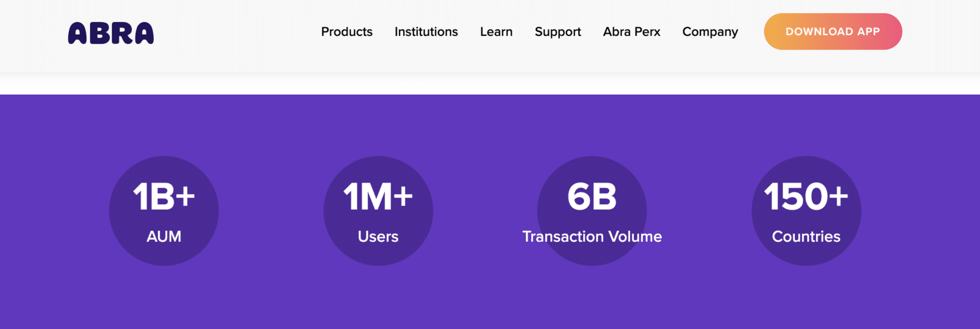Select the 1M+ Users stat circle
This screenshot has width=980, height=329.
tap(378, 211)
